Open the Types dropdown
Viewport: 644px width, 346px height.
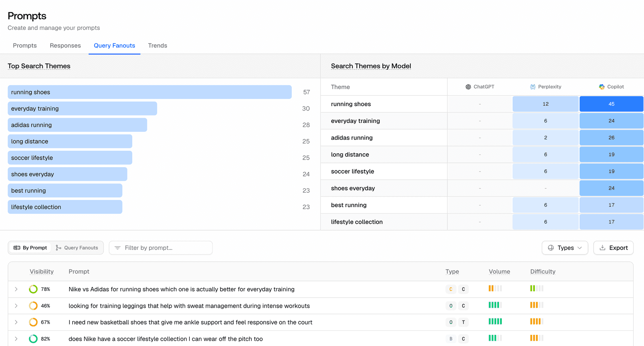point(565,248)
